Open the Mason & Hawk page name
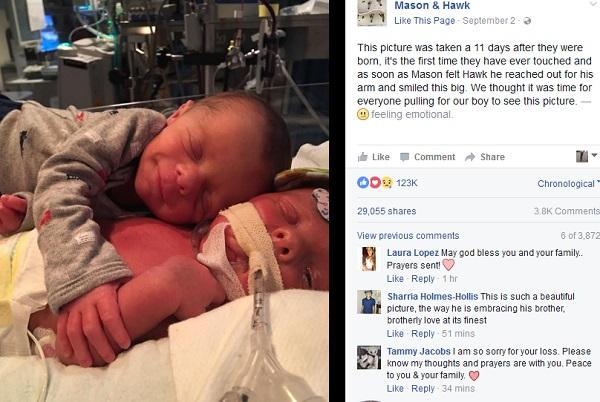Viewport: 600px width, 402px height. 432,5
